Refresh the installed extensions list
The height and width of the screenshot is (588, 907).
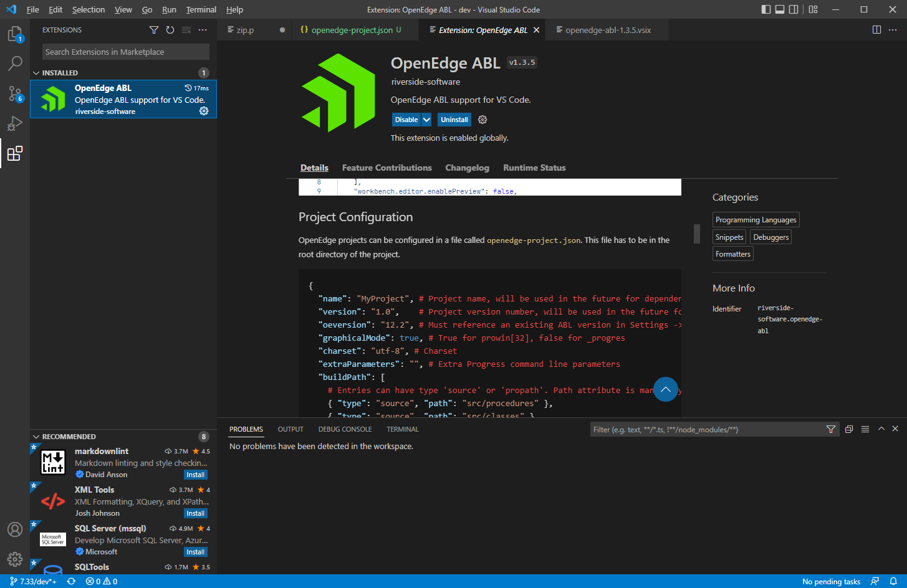pyautogui.click(x=170, y=29)
